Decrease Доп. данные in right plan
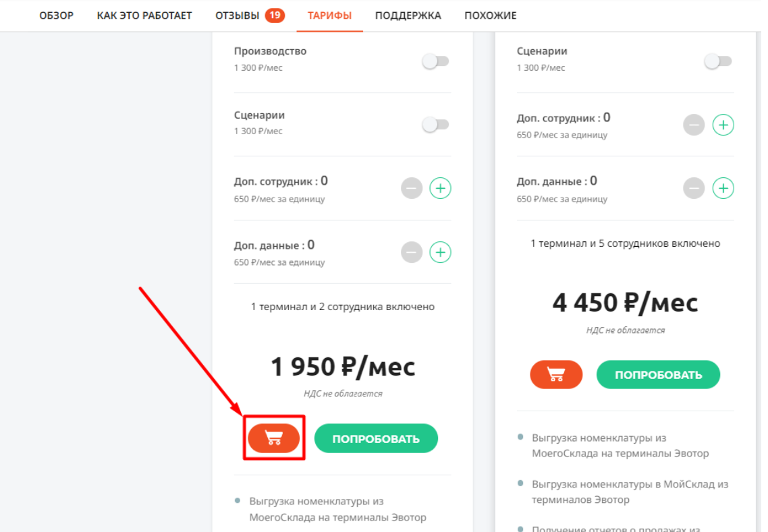 [694, 188]
